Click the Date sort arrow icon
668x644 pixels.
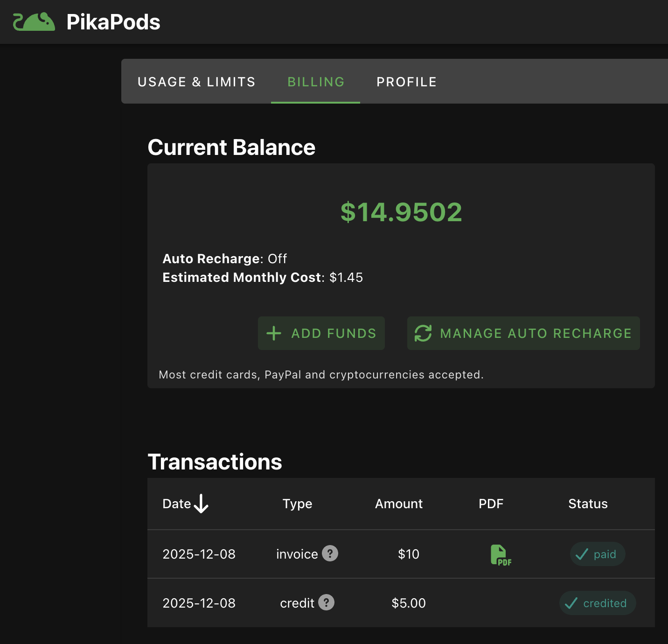point(201,504)
